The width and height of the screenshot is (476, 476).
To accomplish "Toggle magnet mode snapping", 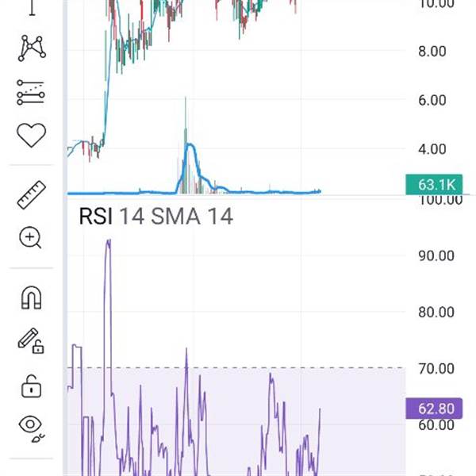I will [32, 297].
